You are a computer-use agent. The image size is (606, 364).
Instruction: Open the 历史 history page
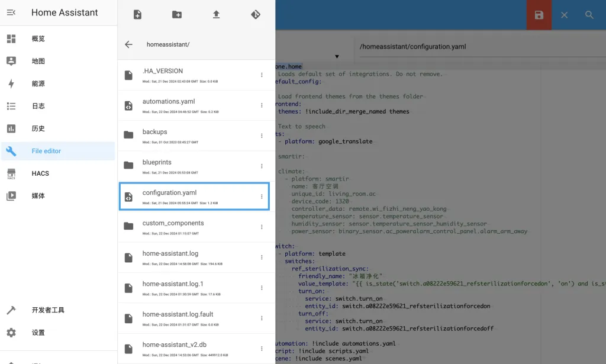(x=58, y=128)
